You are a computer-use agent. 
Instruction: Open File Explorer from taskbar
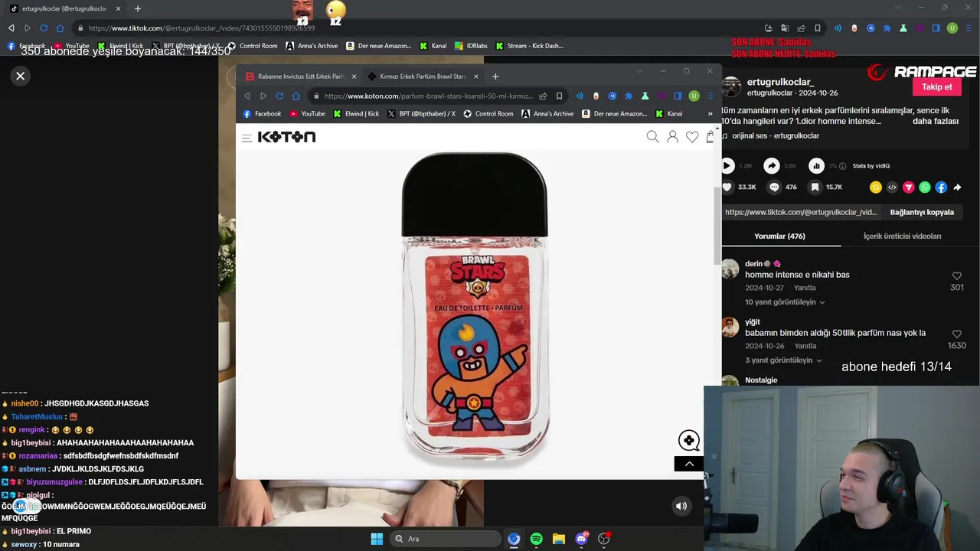point(559,539)
